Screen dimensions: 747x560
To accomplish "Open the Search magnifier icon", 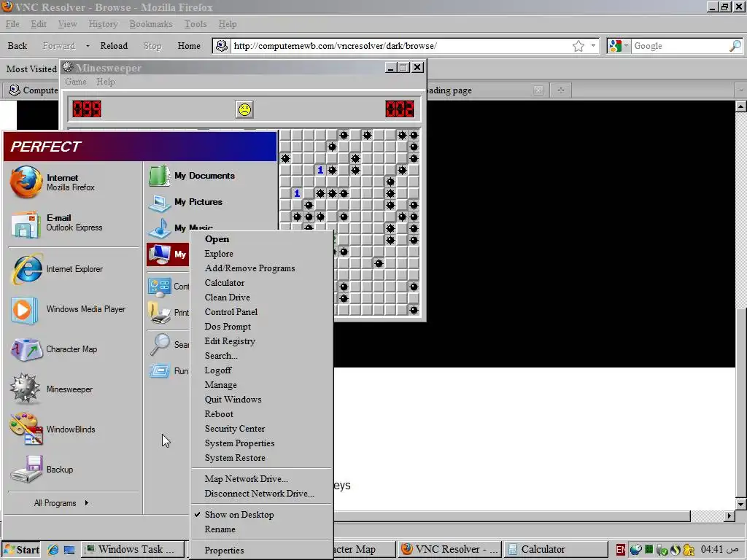I will point(159,344).
